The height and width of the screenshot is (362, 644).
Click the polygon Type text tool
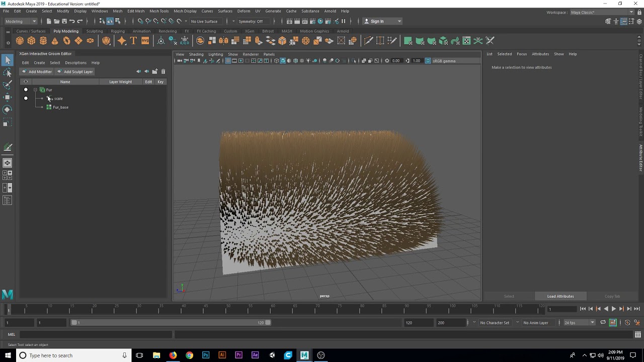[x=133, y=41]
